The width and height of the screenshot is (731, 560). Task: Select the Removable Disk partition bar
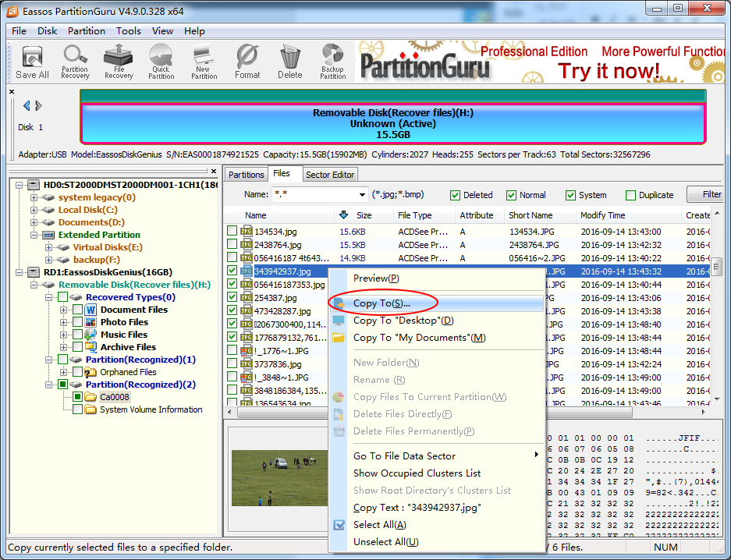(393, 124)
